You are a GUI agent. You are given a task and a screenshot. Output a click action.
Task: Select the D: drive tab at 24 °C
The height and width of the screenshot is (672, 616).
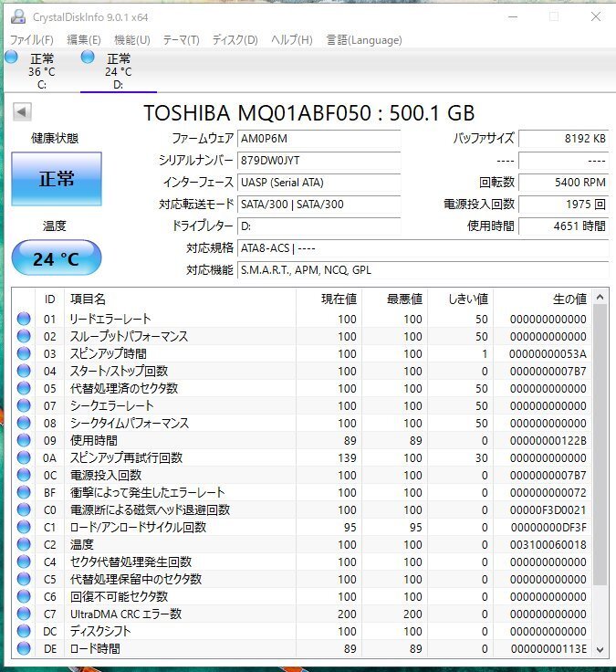click(119, 70)
